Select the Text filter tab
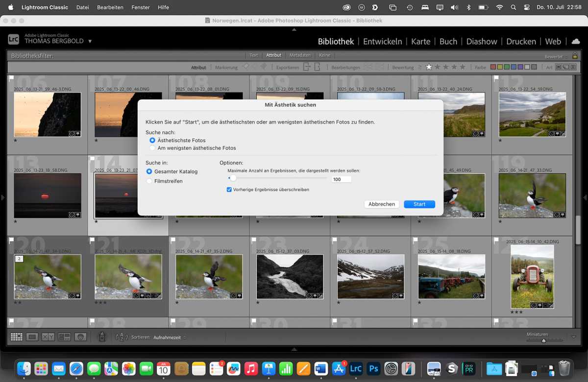The image size is (588, 382). click(254, 55)
